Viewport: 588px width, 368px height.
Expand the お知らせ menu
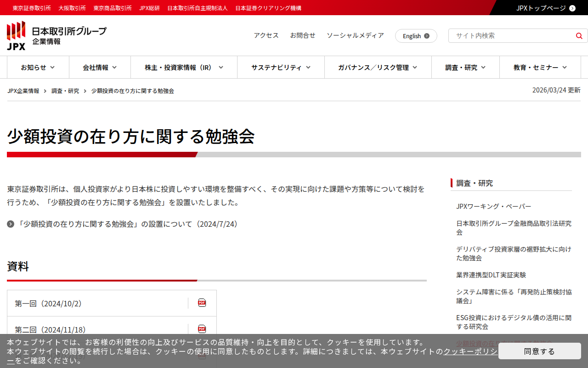(x=38, y=68)
